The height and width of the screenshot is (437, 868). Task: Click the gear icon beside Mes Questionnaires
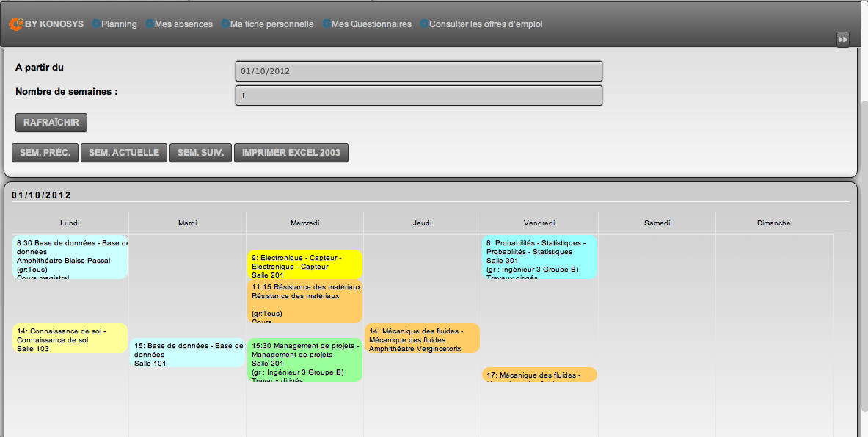[x=326, y=24]
